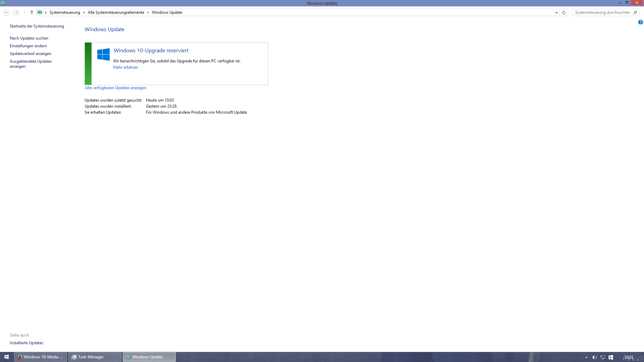The image size is (644, 362).
Task: Click the Systemsteuerung durchsuchen search field
Action: [x=602, y=12]
